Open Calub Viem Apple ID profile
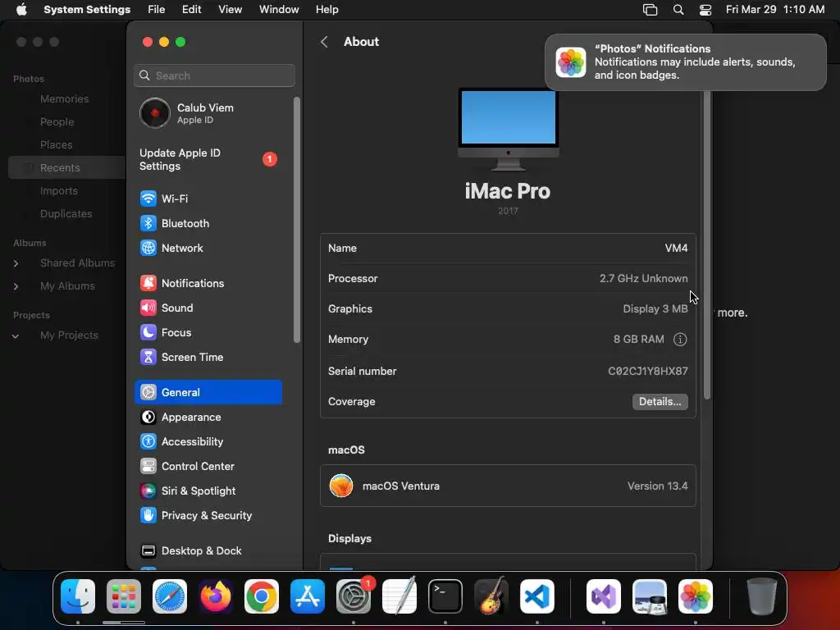Screen dimensions: 840x630 (x=208, y=113)
